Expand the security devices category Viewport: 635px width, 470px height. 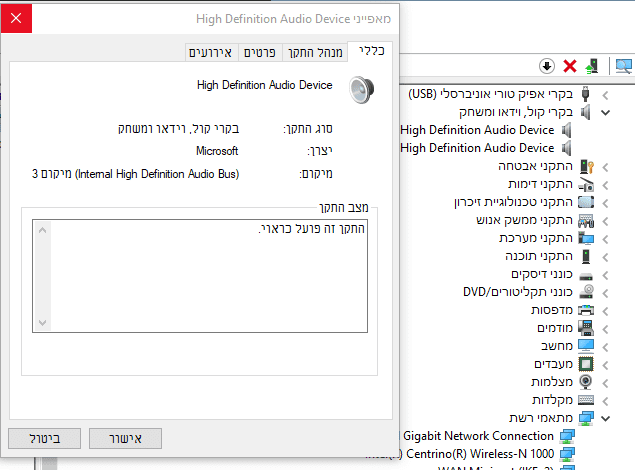[x=605, y=167]
